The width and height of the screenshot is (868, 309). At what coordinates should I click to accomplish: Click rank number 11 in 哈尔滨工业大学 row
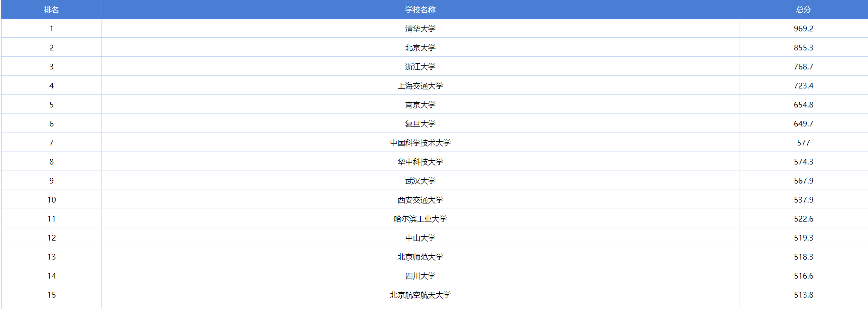point(51,219)
